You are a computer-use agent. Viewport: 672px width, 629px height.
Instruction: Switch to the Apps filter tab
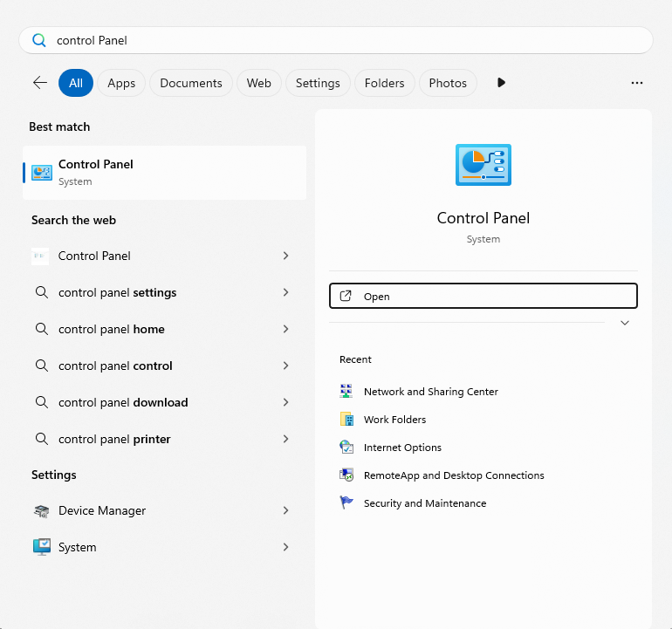(x=121, y=83)
